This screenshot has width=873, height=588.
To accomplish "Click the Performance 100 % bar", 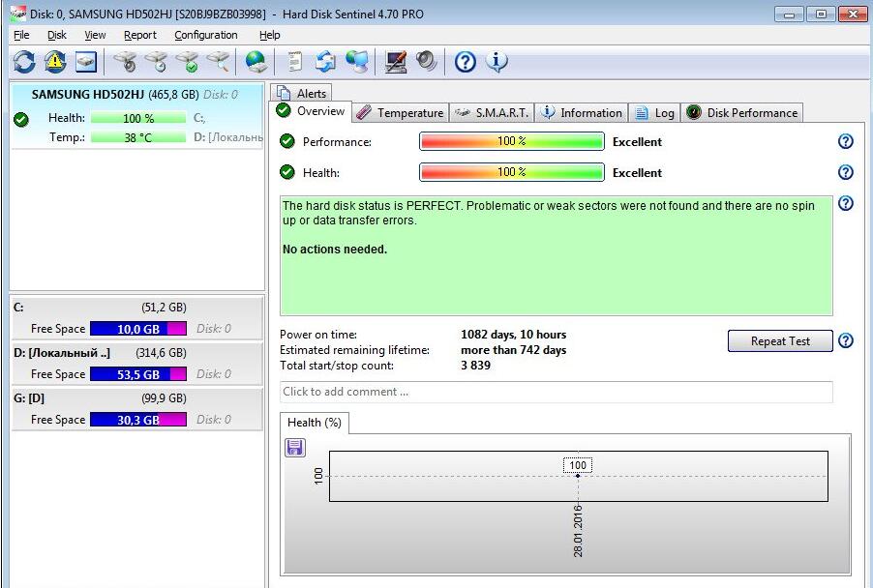I will (512, 141).
